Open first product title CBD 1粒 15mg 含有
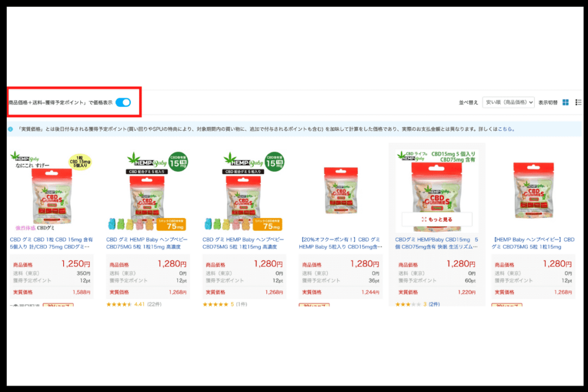 [x=51, y=243]
